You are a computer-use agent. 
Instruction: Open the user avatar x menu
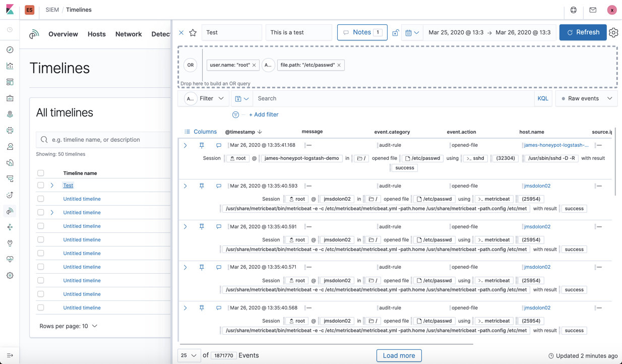(612, 10)
